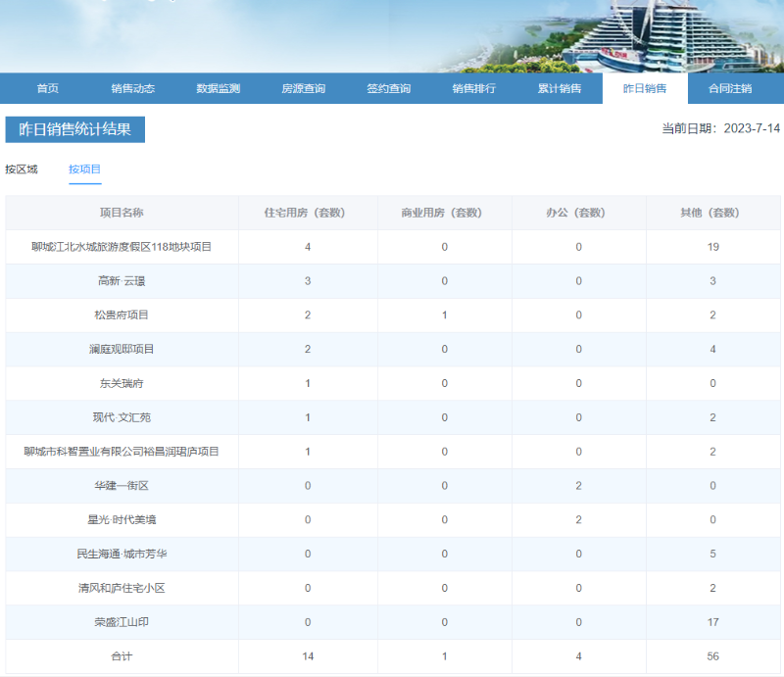
Task: Click the 其他（套数） column header
Action: tap(712, 213)
